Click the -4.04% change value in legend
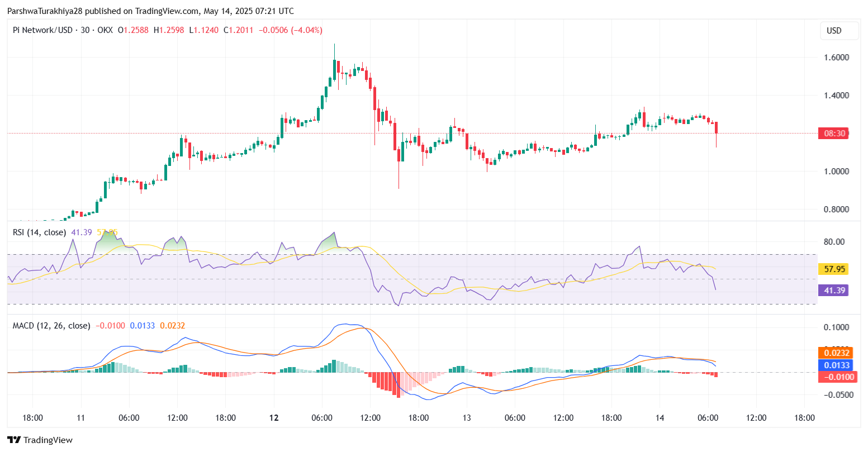868x452 pixels. pos(306,30)
